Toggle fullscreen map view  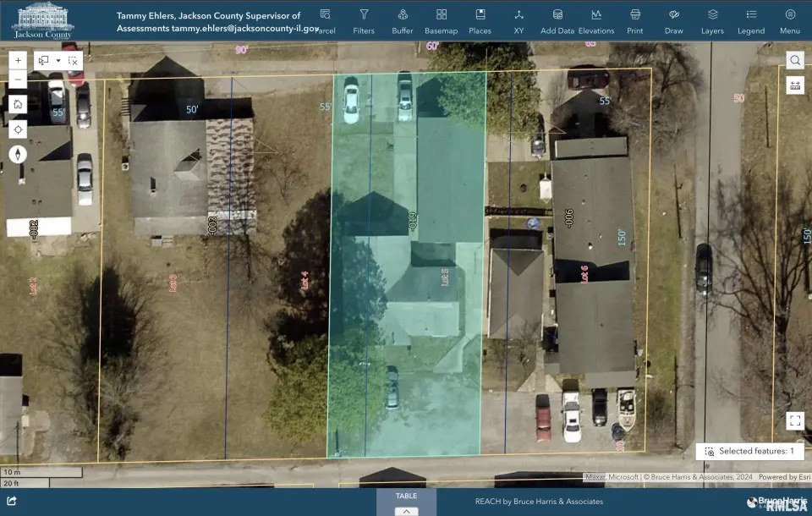pyautogui.click(x=794, y=420)
